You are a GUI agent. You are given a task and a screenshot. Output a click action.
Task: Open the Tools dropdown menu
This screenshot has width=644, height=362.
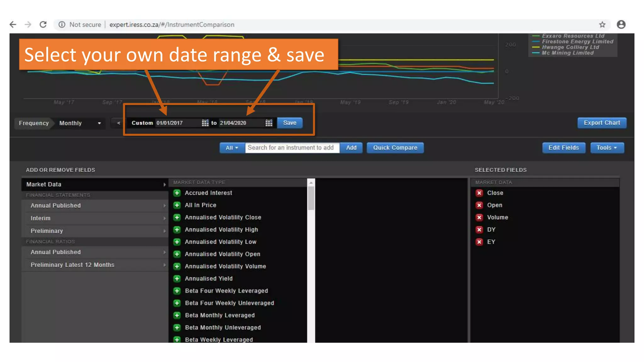tap(607, 148)
